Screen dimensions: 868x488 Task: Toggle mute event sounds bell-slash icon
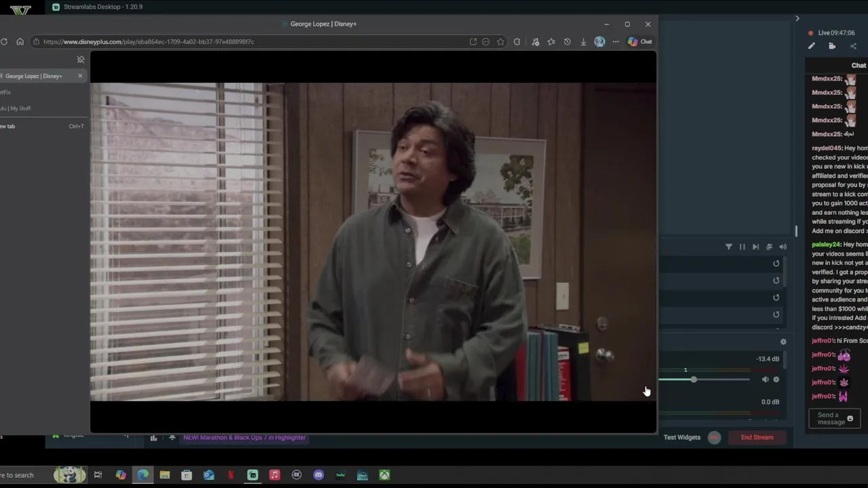click(x=769, y=247)
